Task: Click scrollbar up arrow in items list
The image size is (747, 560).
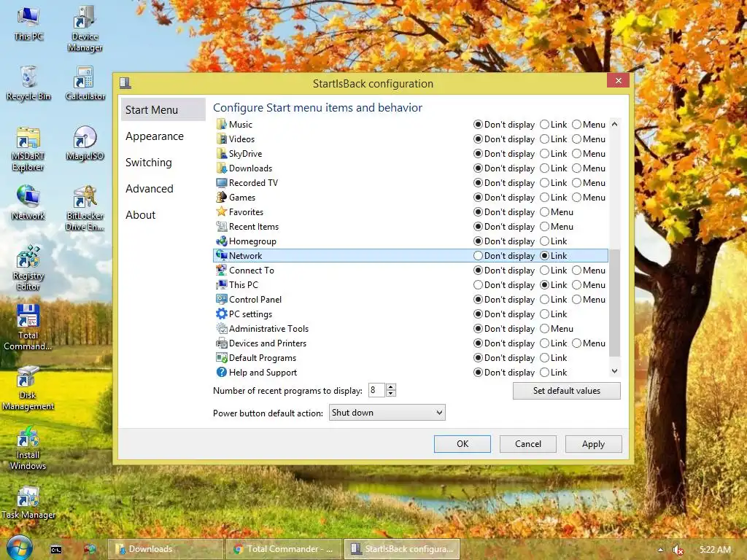Action: [614, 124]
